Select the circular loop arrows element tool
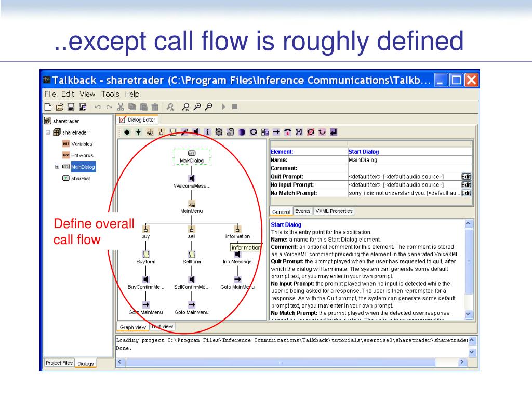532x399 pixels. point(254,132)
